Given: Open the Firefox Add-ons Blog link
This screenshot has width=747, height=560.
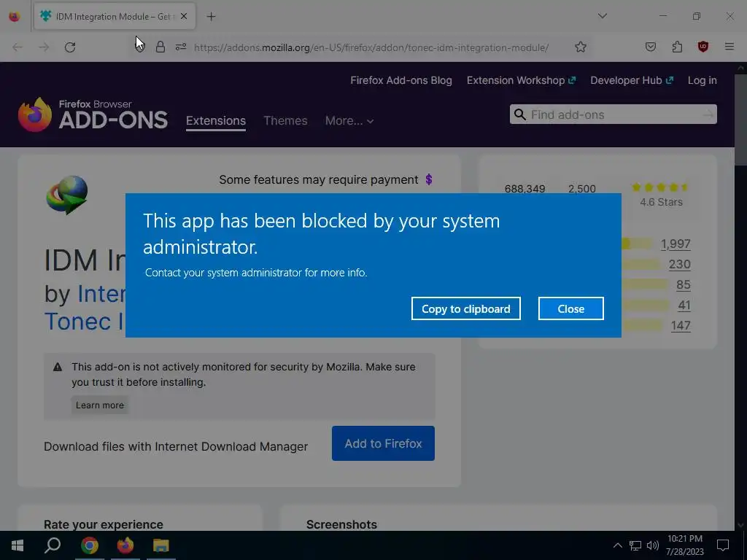Looking at the screenshot, I should coord(401,80).
